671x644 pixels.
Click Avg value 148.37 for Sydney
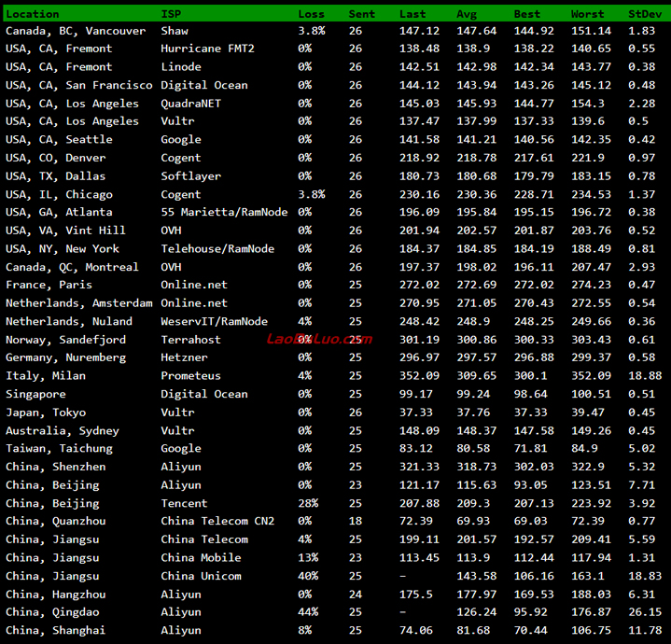pyautogui.click(x=477, y=431)
